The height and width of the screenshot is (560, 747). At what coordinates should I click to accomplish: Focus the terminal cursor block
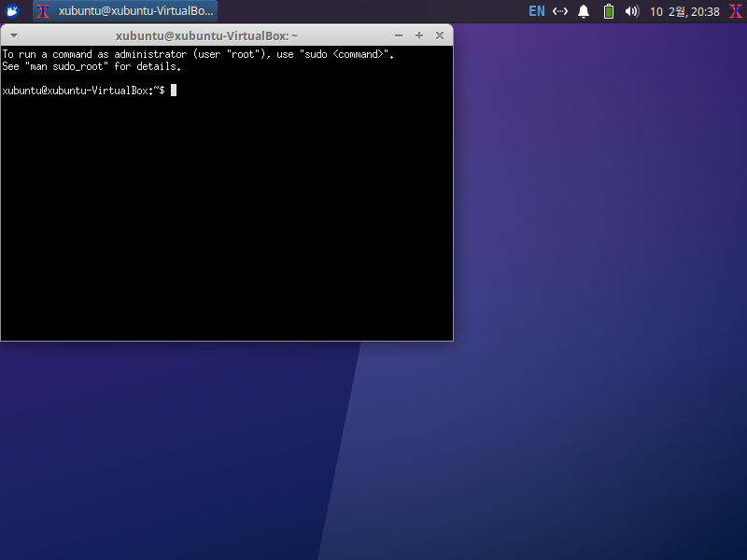click(174, 90)
